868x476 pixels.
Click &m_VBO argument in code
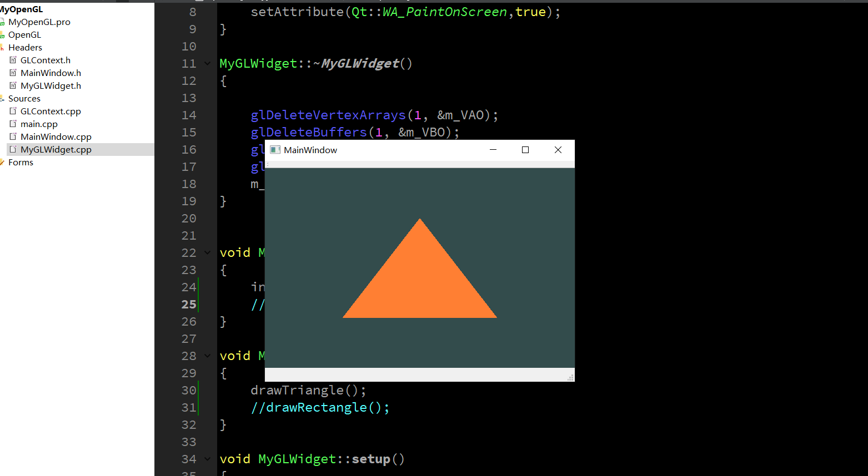pyautogui.click(x=422, y=133)
